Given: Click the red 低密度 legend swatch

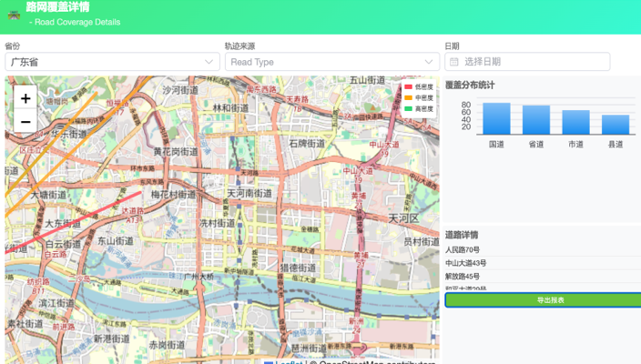Looking at the screenshot, I should [x=408, y=86].
